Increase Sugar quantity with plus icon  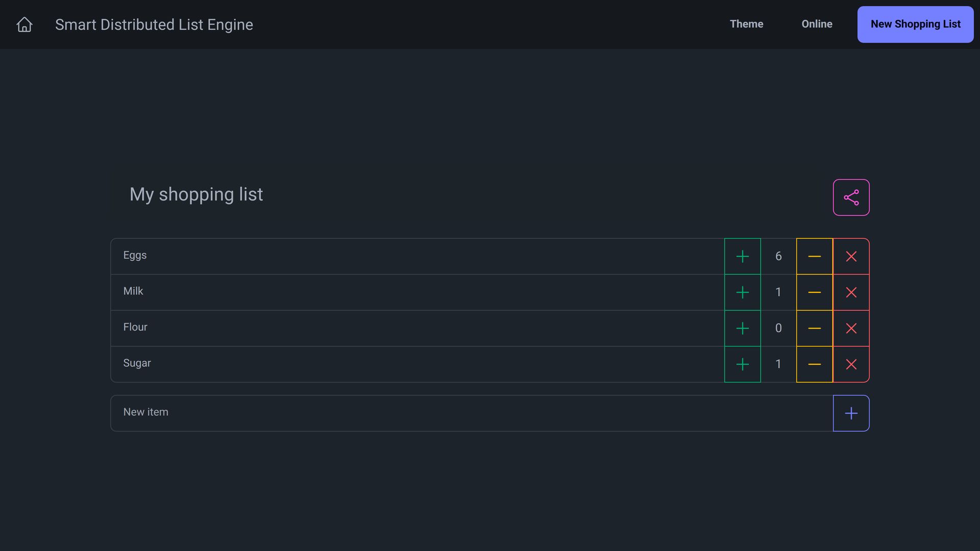742,364
